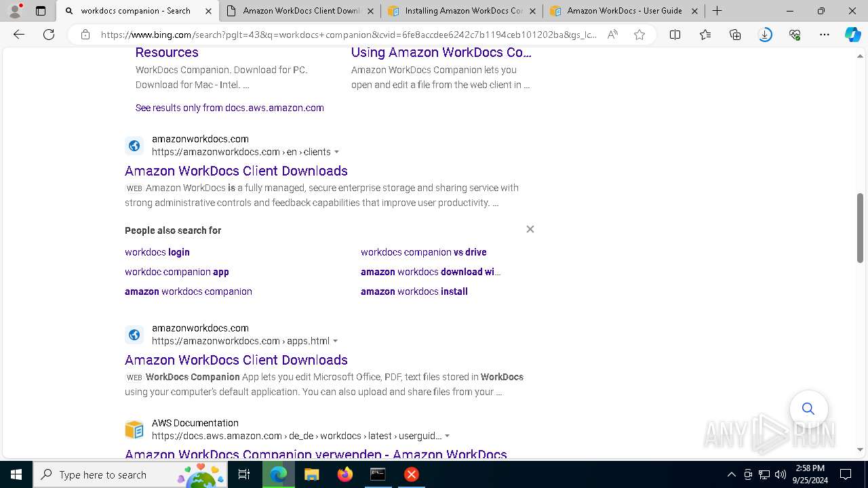Open first Amazon WorkDocs Client Downloads result
Image resolution: width=868 pixels, height=488 pixels.
click(x=236, y=171)
